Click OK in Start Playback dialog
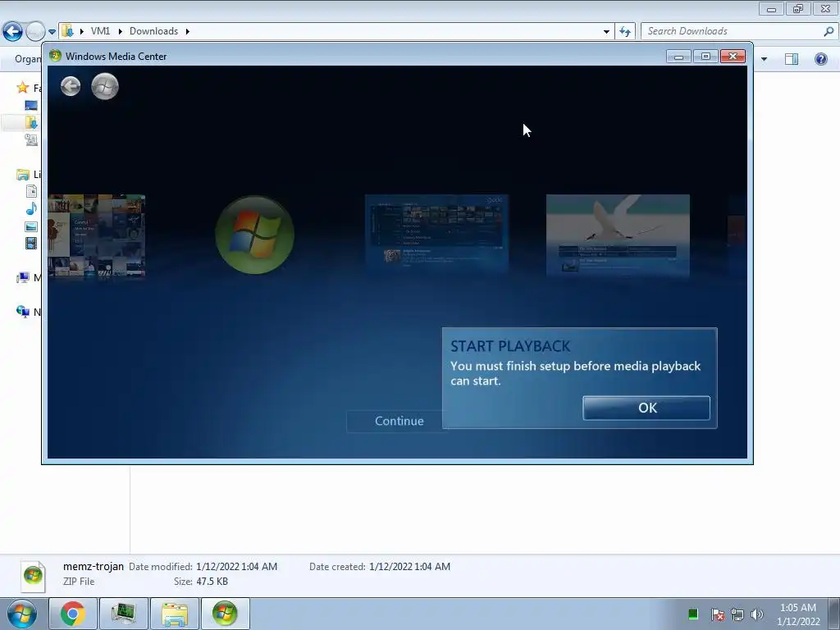Screen dimensions: 840x630 point(646,408)
